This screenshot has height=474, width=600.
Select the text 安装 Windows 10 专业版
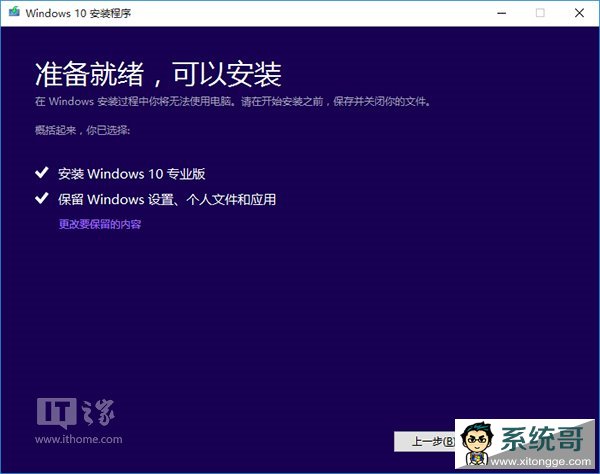[132, 174]
